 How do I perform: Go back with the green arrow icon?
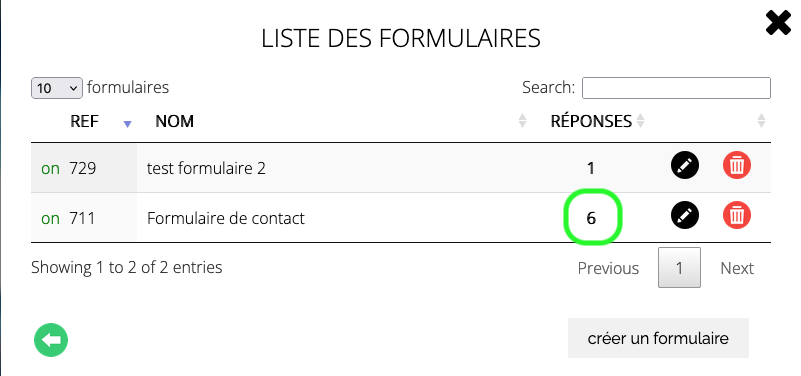point(51,340)
